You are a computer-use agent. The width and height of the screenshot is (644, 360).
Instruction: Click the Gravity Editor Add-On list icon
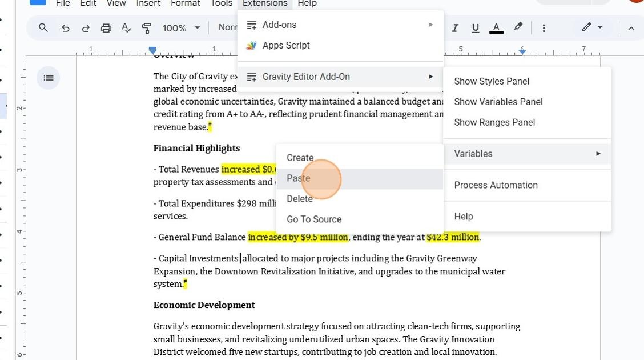(251, 77)
